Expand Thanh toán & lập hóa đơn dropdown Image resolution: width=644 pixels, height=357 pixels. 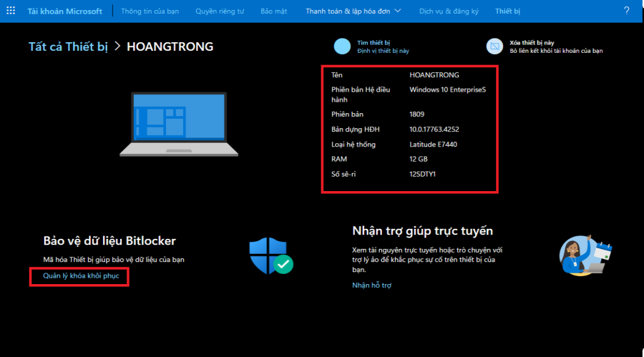353,11
